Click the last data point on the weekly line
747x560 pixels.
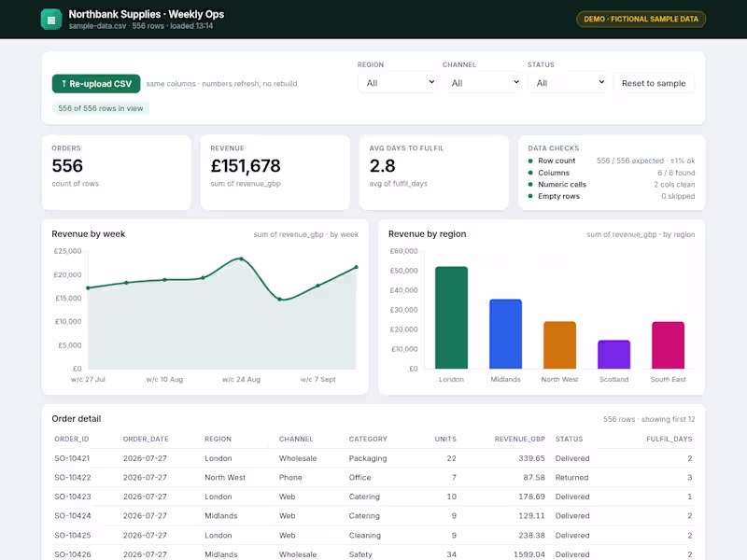(x=357, y=267)
